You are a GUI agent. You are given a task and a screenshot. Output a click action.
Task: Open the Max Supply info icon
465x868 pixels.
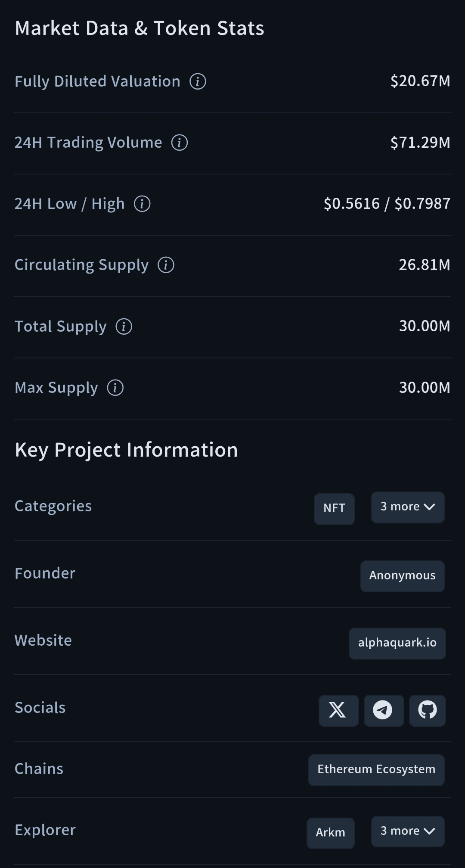115,387
